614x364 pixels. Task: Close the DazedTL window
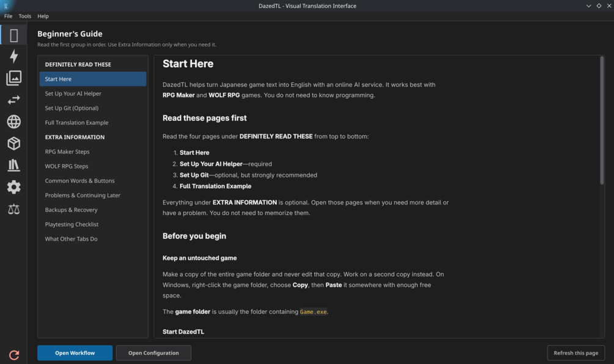pyautogui.click(x=609, y=6)
